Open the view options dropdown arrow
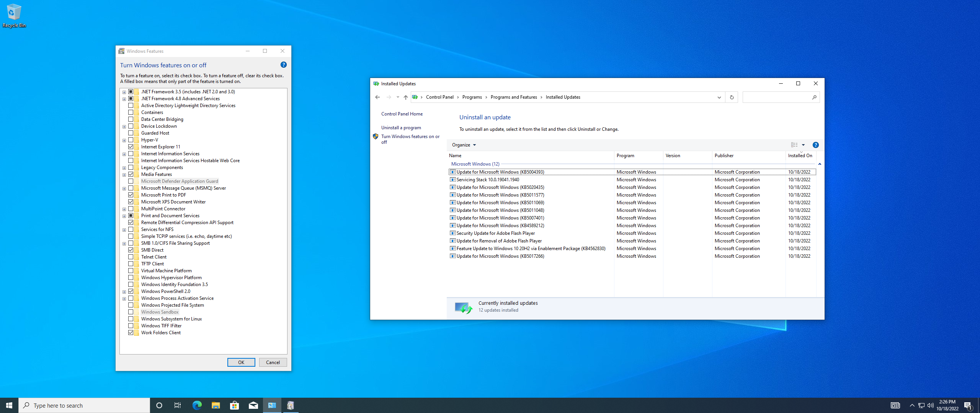The height and width of the screenshot is (413, 980). point(803,145)
